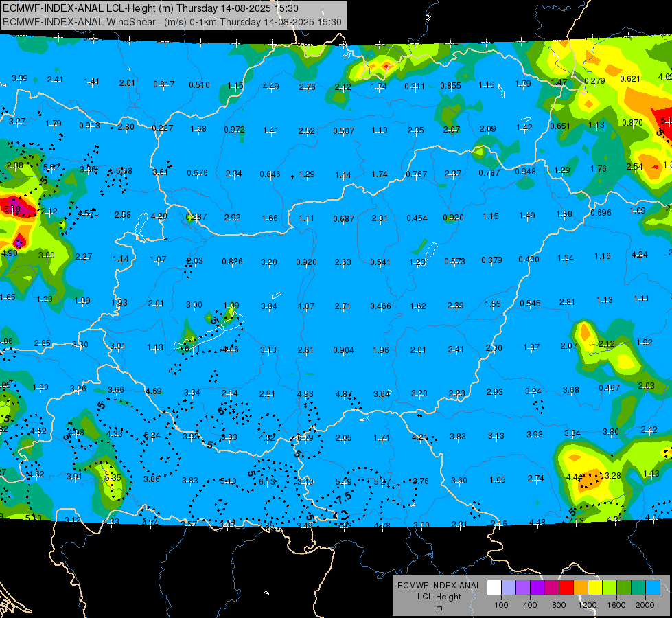Click the white swatch in the LCL-Height legend
The width and height of the screenshot is (672, 618).
pyautogui.click(x=494, y=588)
